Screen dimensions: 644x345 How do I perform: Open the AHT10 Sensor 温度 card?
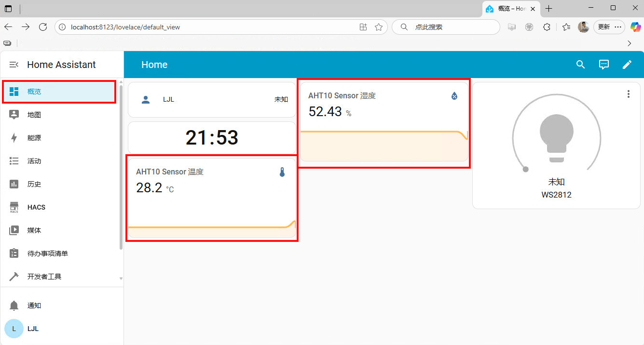point(212,198)
